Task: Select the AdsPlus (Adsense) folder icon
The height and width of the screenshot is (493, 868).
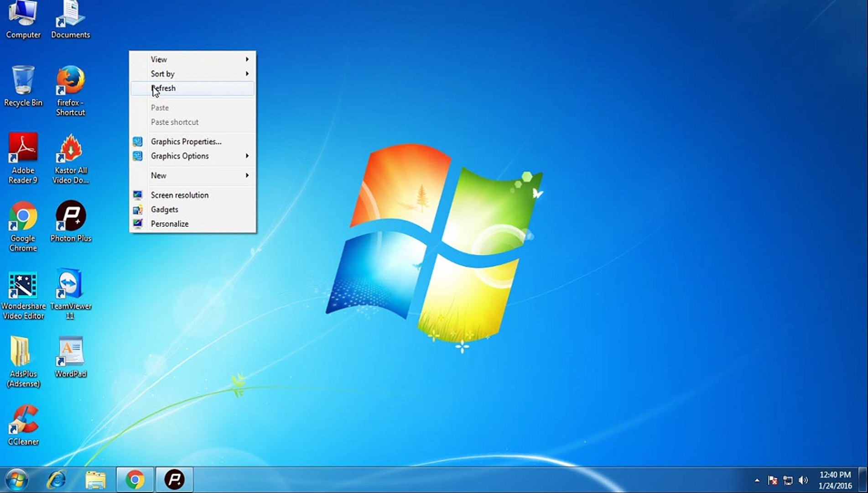Action: [x=23, y=362]
